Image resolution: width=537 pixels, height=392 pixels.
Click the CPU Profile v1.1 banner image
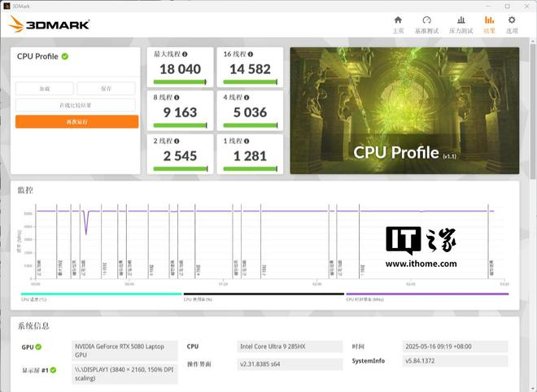[404, 111]
